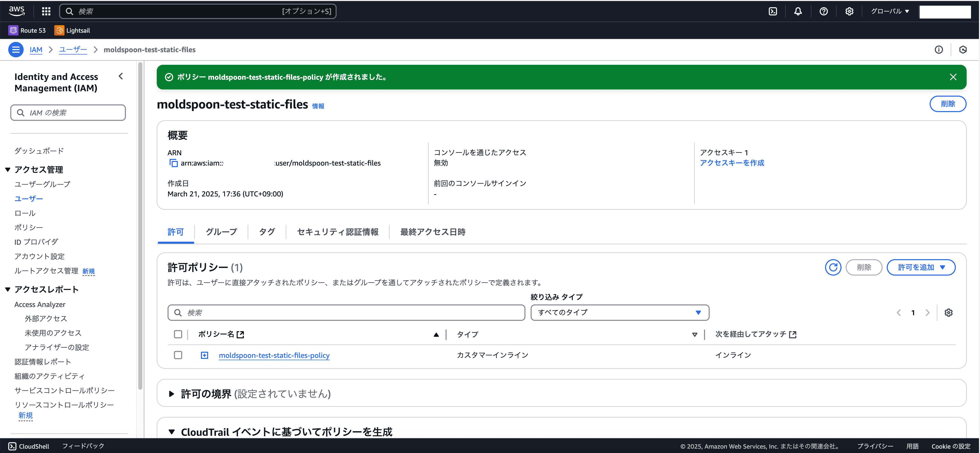The image size is (980, 453).
Task: Click delete button in policies panel
Action: tap(864, 267)
